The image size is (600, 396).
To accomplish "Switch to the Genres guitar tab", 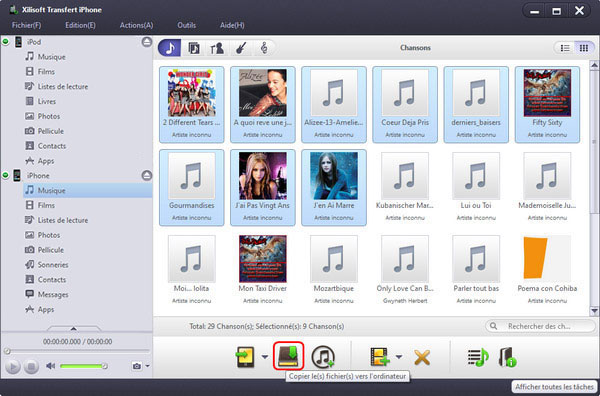I will coord(240,48).
